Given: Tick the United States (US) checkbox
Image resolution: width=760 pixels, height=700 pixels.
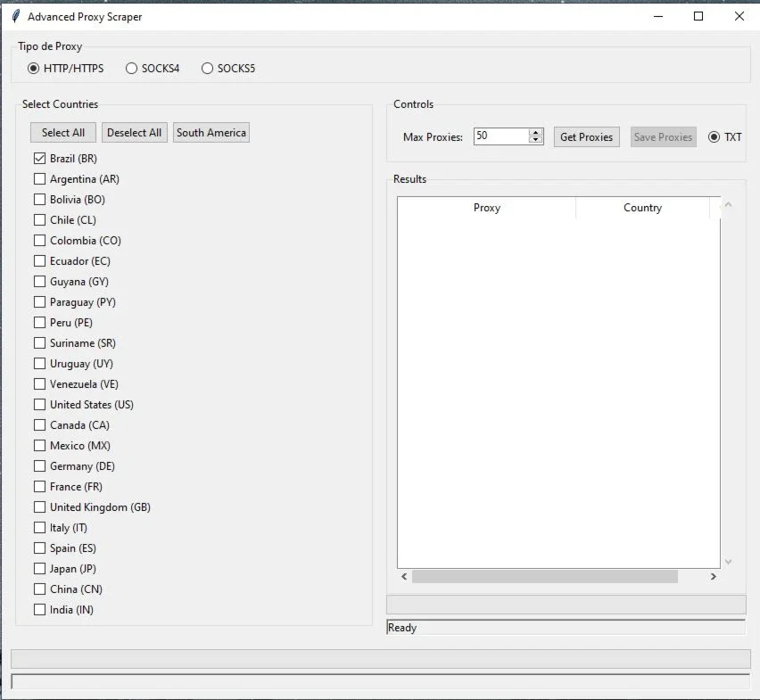Looking at the screenshot, I should pyautogui.click(x=40, y=405).
